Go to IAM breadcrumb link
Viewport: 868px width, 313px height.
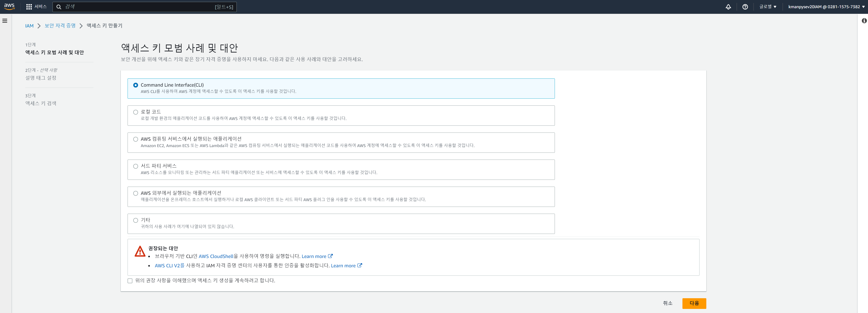[29, 26]
